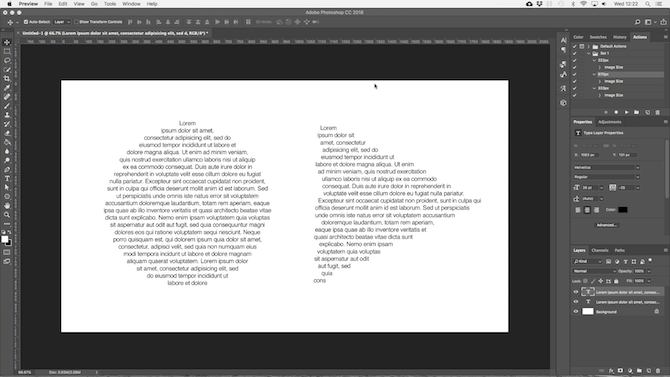The width and height of the screenshot is (670, 377).
Task: Click the black text Color swatch
Action: 623,210
